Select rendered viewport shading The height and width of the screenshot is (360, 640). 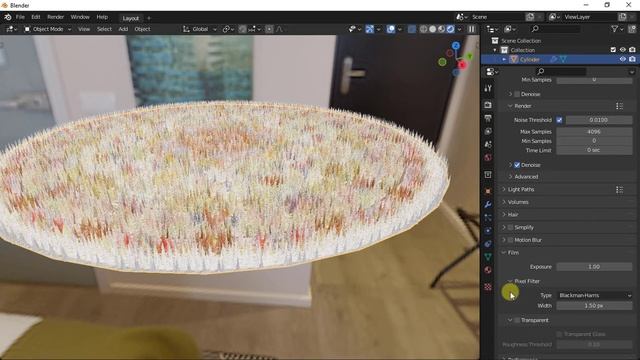[450, 29]
